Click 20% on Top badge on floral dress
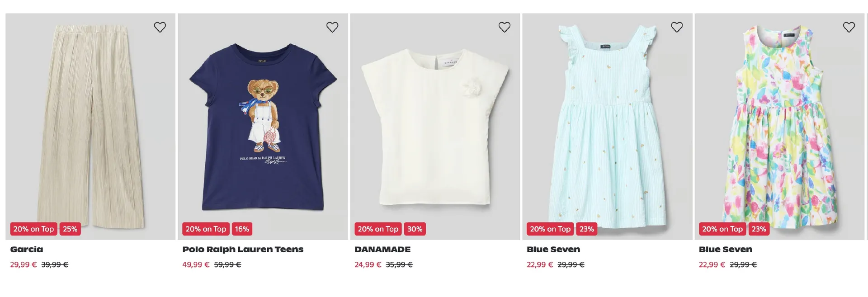This screenshot has width=868, height=297. pos(722,229)
